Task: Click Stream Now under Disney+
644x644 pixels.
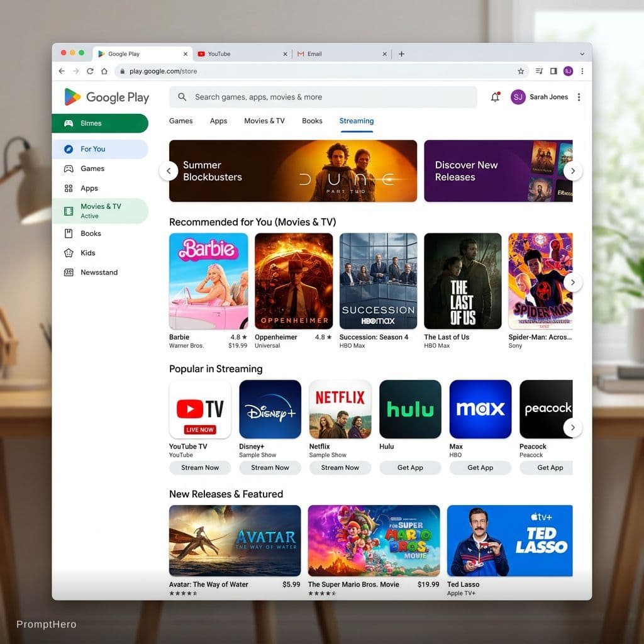Action: tap(270, 467)
